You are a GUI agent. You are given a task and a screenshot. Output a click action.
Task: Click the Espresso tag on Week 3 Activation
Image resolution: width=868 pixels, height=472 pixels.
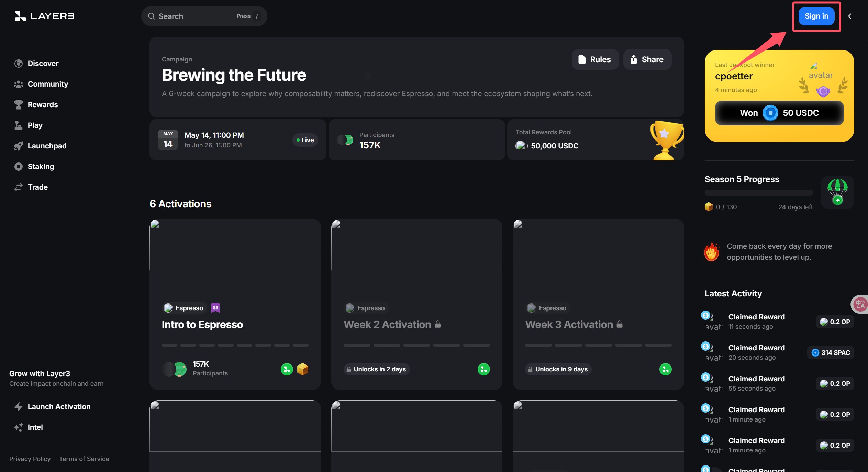click(x=547, y=308)
